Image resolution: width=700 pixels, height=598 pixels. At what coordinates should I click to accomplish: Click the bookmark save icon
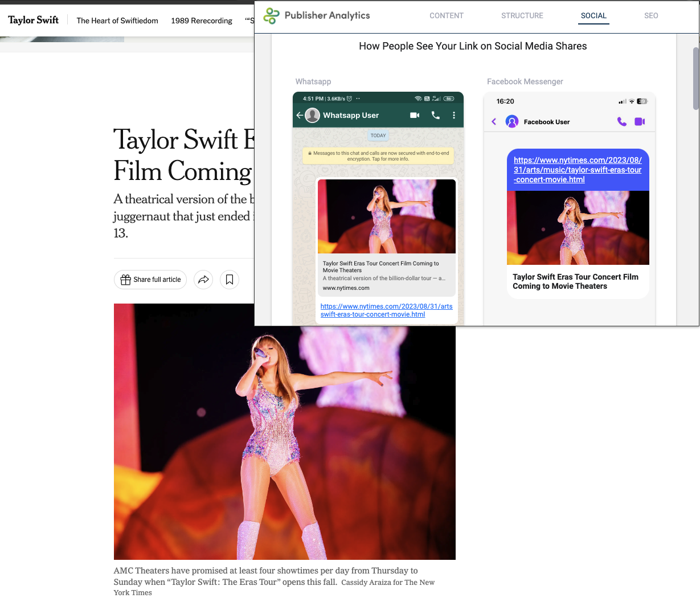tap(230, 280)
